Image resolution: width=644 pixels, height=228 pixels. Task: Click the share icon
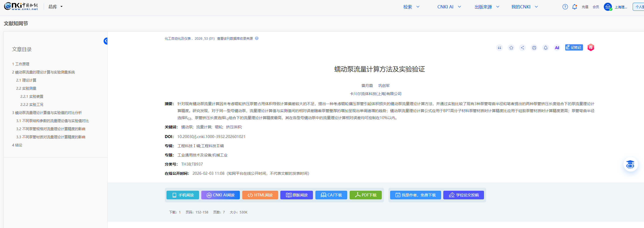click(523, 48)
